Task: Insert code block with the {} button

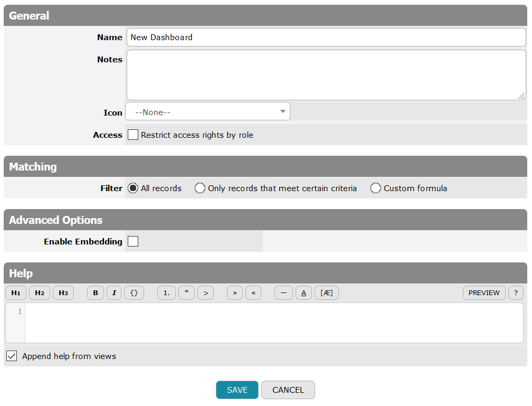Action: 134,293
